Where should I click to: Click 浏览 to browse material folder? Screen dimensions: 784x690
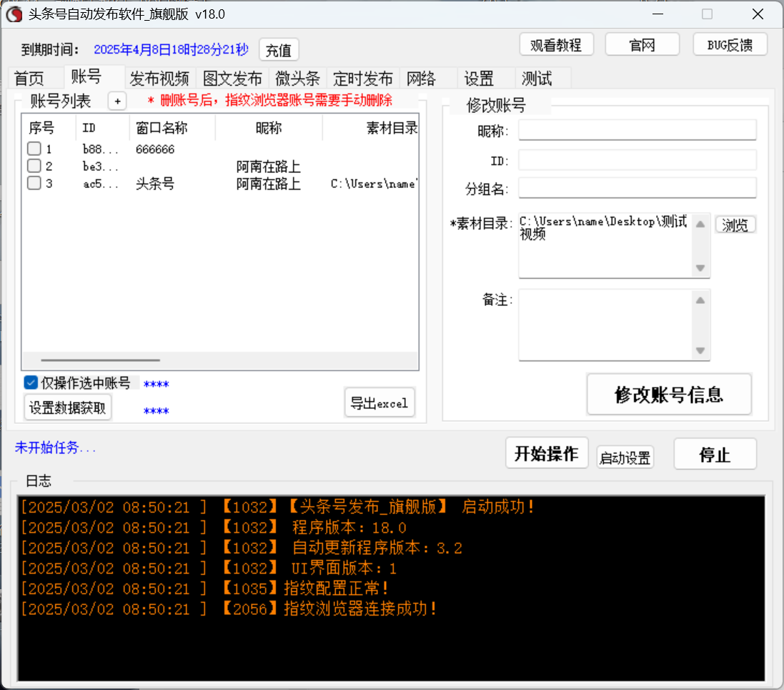735,225
